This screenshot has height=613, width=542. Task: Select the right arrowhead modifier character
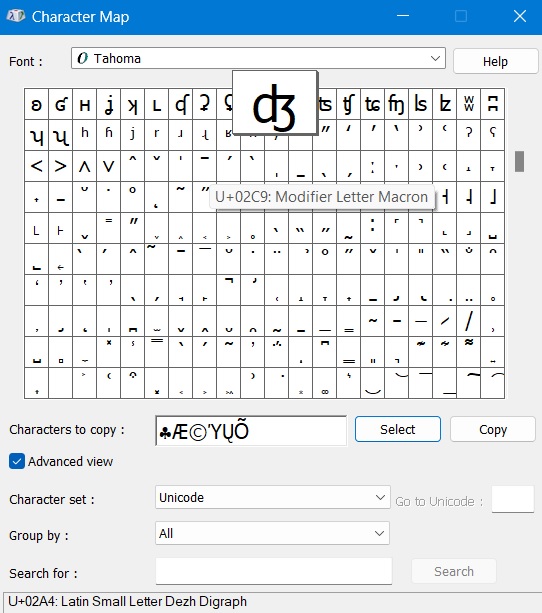coord(61,166)
